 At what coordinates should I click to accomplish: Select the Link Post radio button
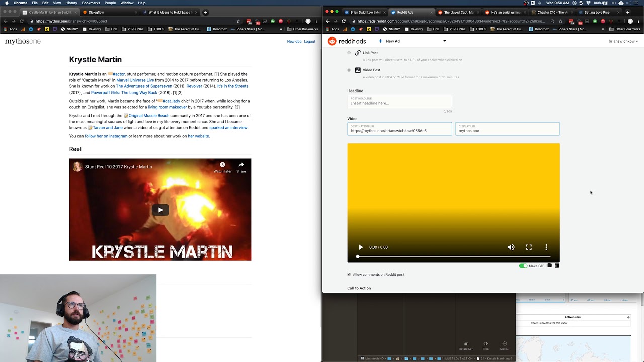click(x=349, y=53)
